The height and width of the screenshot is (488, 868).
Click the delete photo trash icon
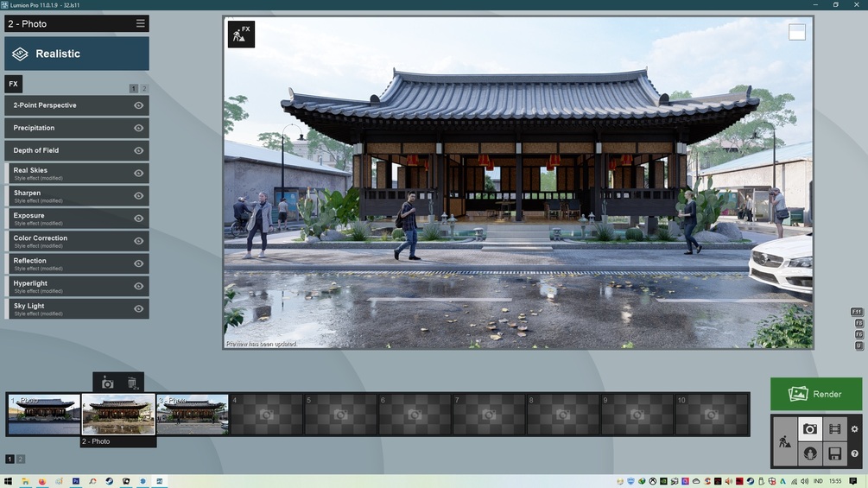pos(132,383)
